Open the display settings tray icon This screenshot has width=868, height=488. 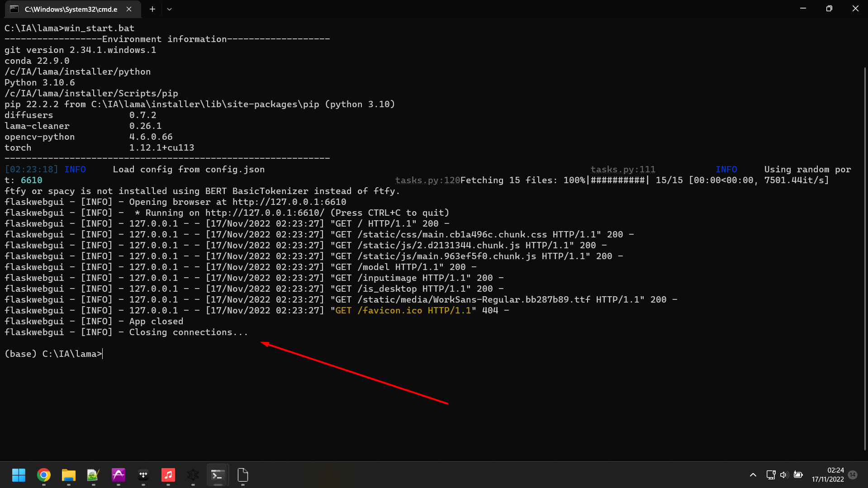770,475
